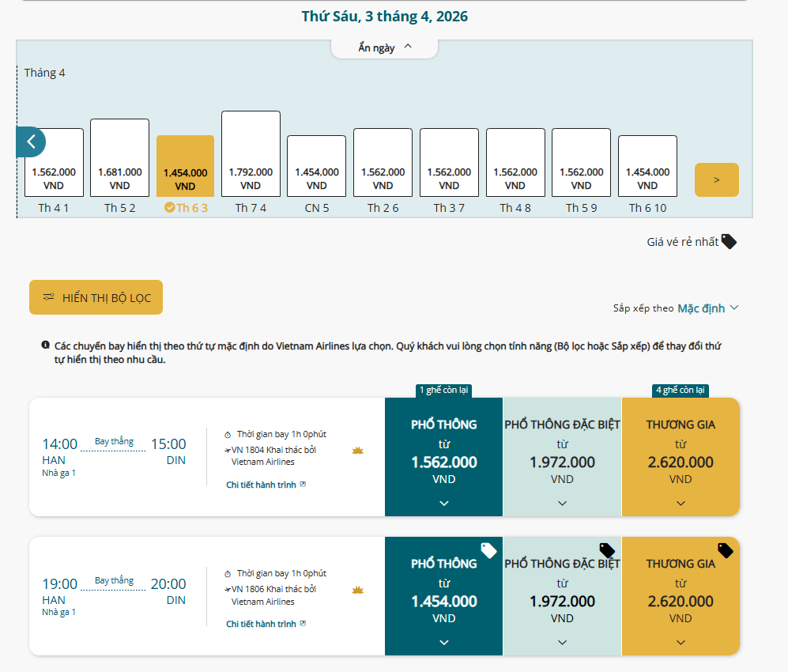Select the Th 7 4 date price card

click(x=251, y=154)
